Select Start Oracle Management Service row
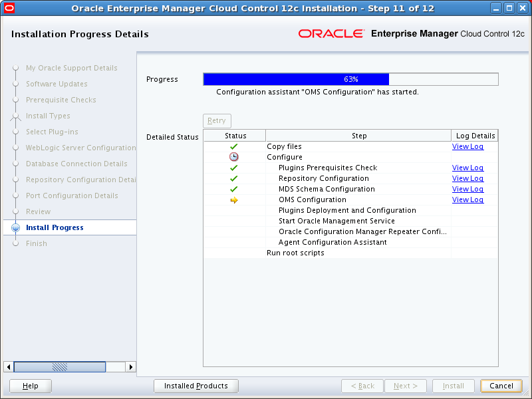 [x=351, y=221]
